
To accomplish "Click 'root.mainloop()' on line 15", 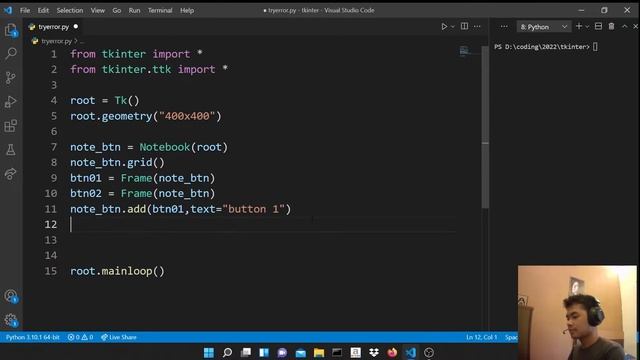I will (x=118, y=271).
